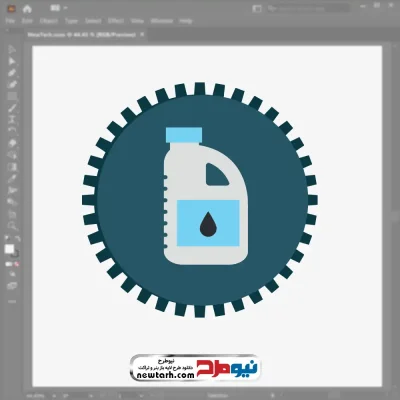Expand the zoom level dropdown in status bar

click(x=54, y=396)
